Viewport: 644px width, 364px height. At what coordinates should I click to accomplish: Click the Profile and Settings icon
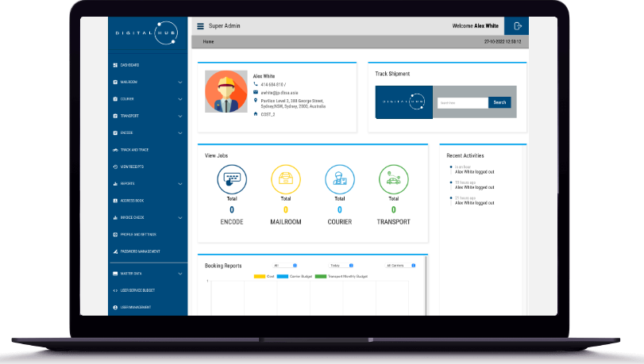(x=115, y=235)
